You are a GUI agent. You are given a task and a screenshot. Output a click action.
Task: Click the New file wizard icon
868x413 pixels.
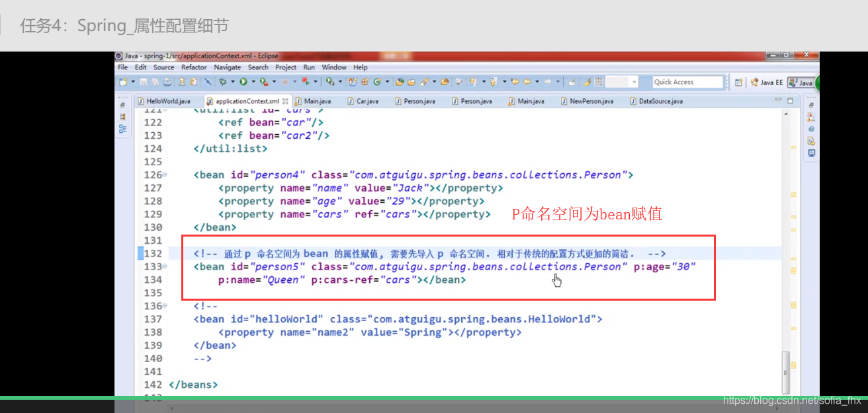pyautogui.click(x=123, y=82)
